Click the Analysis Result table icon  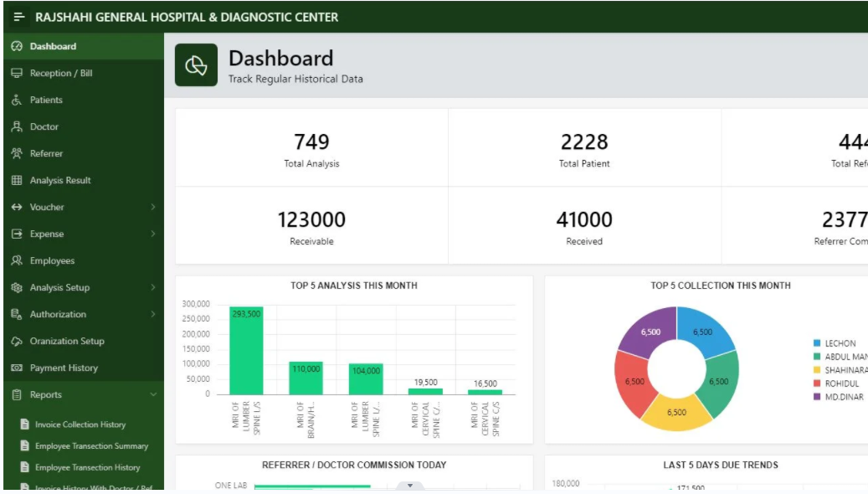pyautogui.click(x=16, y=181)
